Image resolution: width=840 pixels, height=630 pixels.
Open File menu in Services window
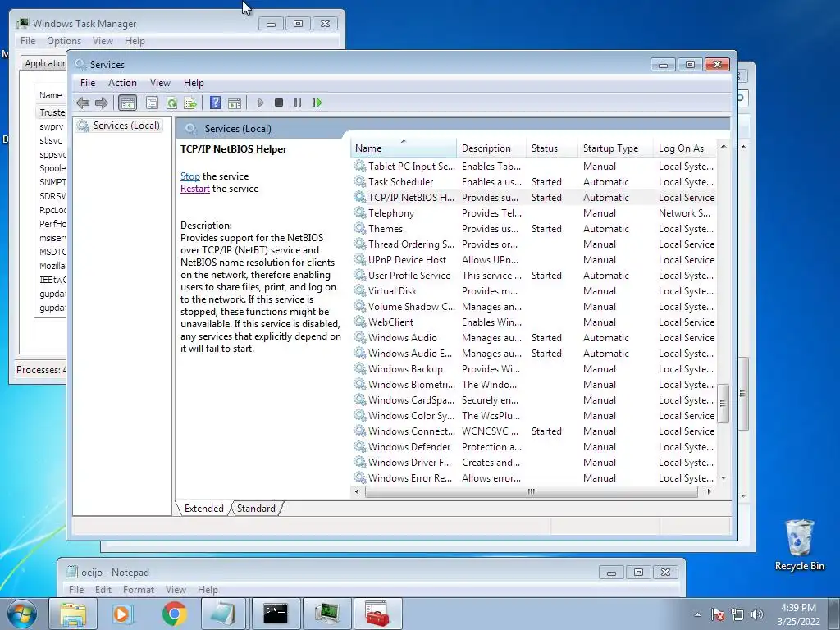coord(88,83)
